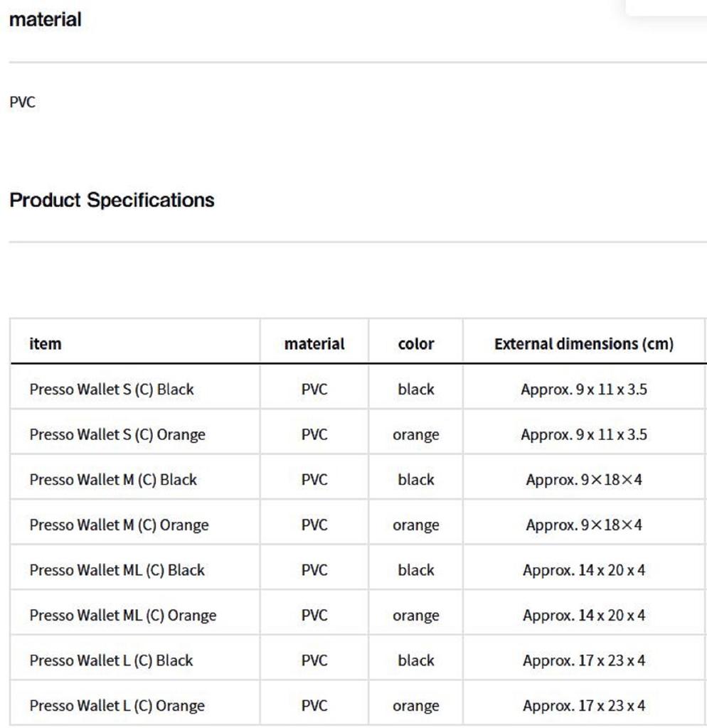
Task: Click the "material" section heading
Action: click(x=45, y=20)
